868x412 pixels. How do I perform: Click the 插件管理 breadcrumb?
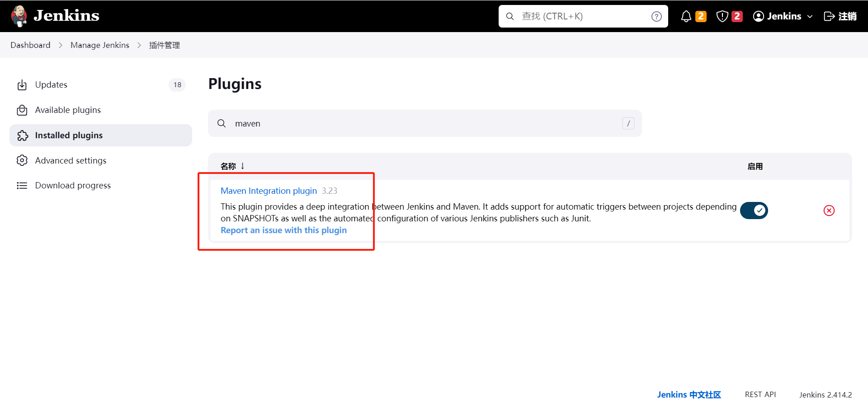coord(165,45)
